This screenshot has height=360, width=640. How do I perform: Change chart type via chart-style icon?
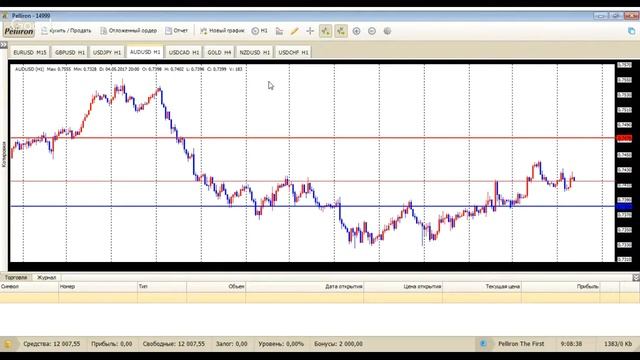coord(279,31)
